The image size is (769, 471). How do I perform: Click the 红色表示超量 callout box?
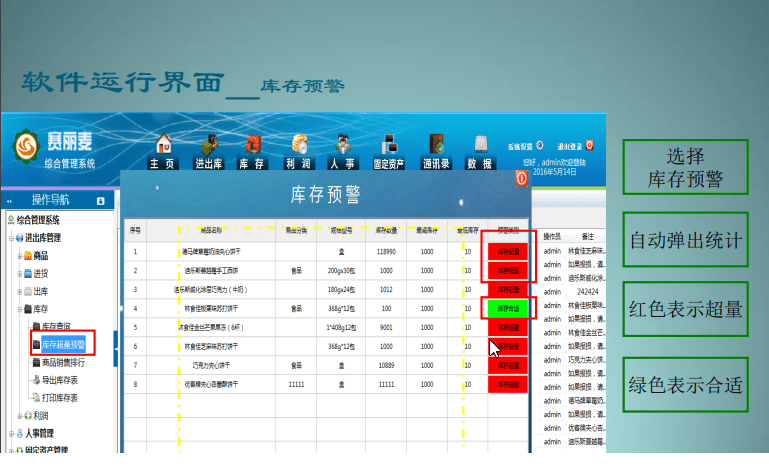685,309
